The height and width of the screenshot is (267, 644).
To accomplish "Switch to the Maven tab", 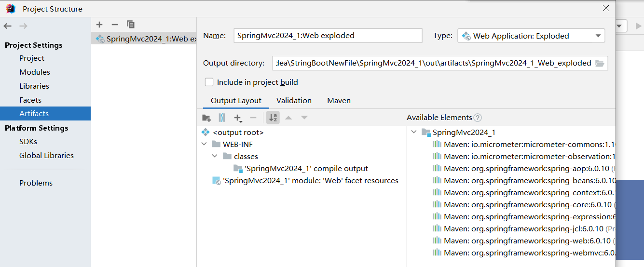I will (339, 101).
